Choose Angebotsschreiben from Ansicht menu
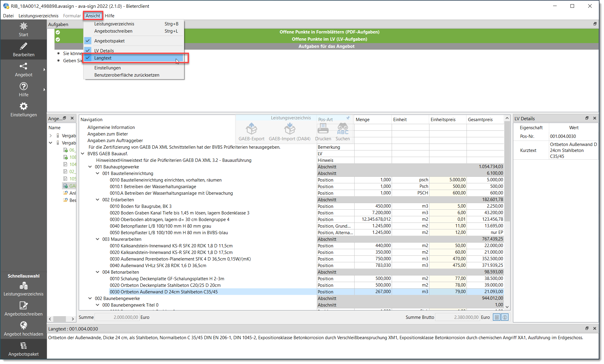 pyautogui.click(x=134, y=31)
